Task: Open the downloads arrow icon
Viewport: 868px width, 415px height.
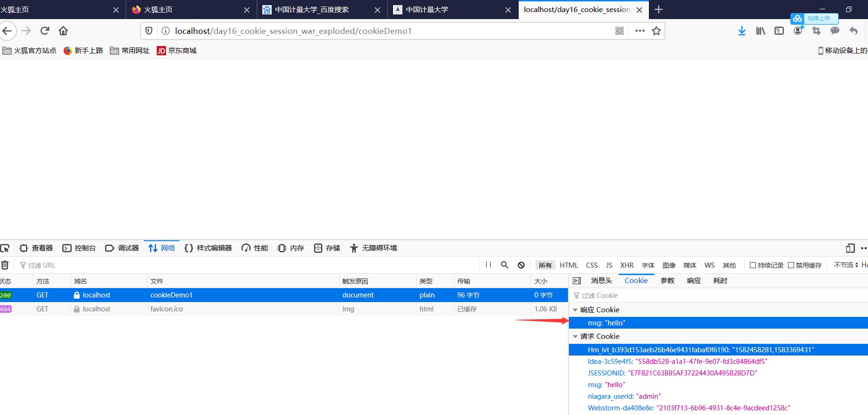Action: click(741, 31)
